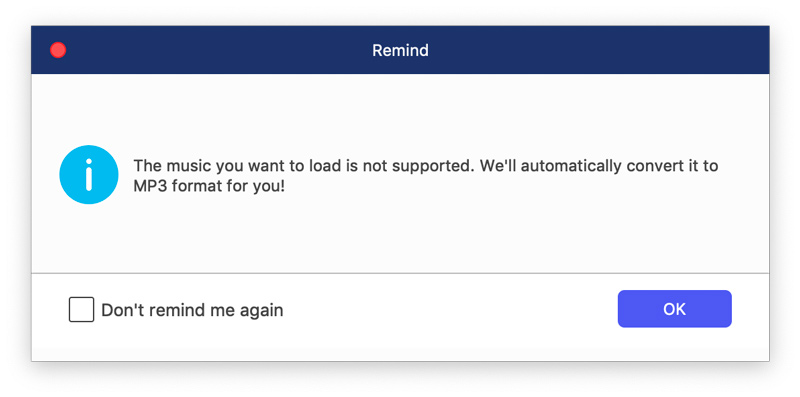This screenshot has height=397, width=800.
Task: Click the word "again" beside the checkbox
Action: (261, 311)
